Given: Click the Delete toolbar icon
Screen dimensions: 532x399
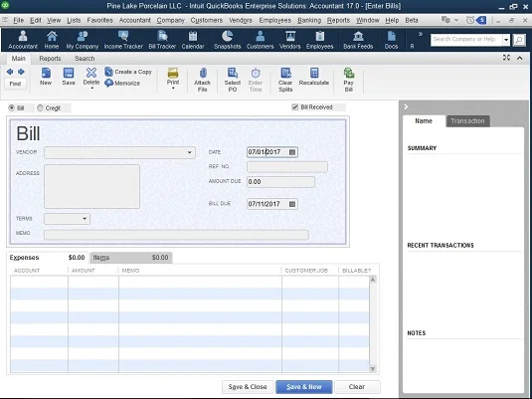Looking at the screenshot, I should click(x=91, y=76).
